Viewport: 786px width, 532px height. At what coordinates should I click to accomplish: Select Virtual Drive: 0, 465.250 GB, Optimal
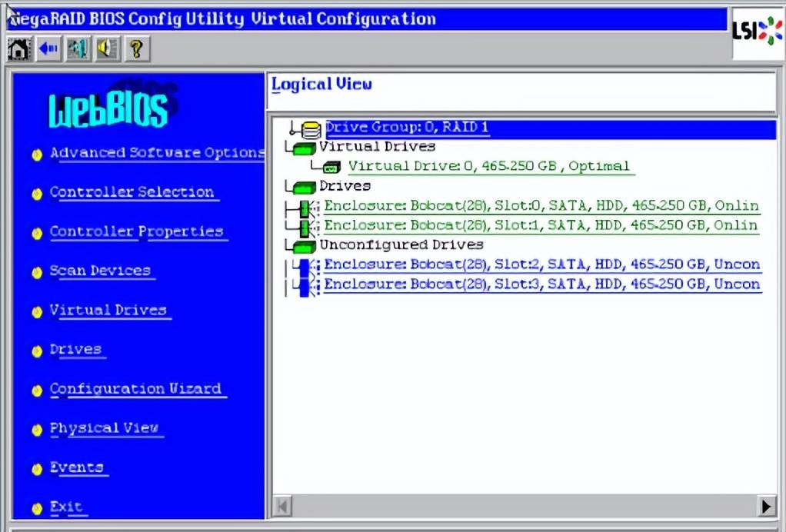pyautogui.click(x=489, y=166)
